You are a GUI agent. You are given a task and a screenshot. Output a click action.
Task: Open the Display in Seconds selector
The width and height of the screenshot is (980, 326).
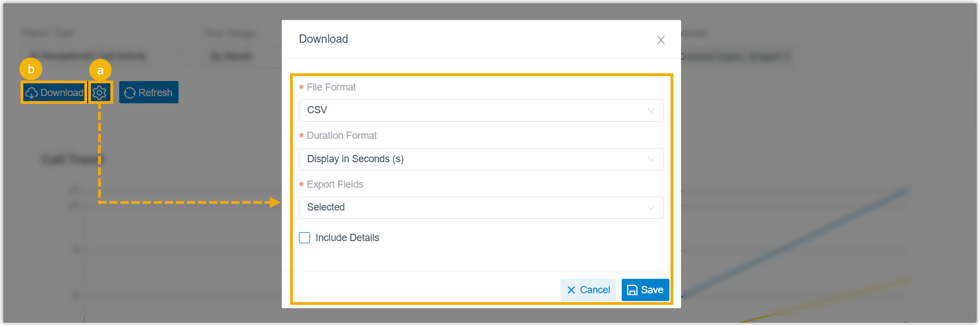[x=471, y=159]
